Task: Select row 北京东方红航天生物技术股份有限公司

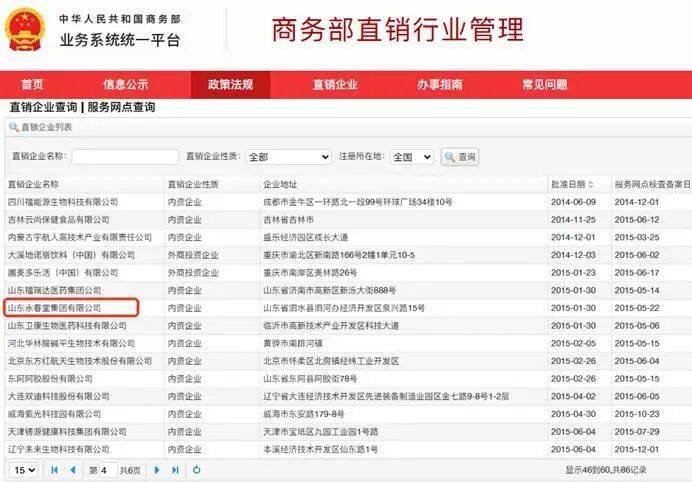Action: (x=348, y=361)
